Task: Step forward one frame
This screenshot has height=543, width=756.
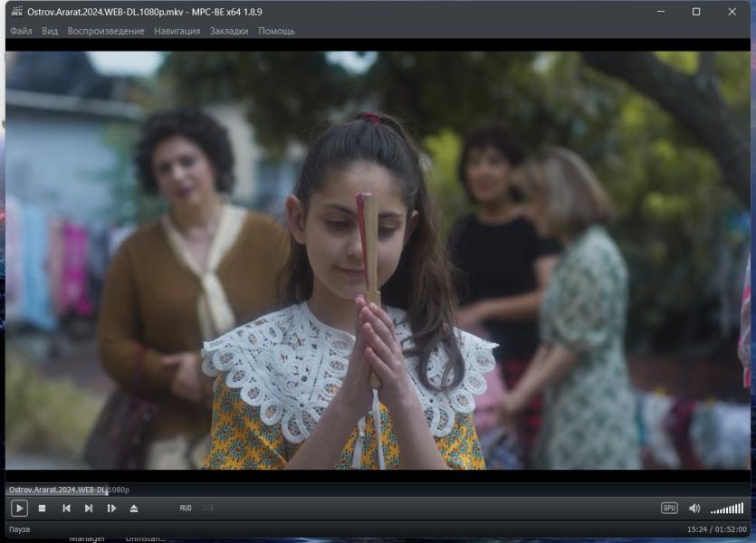Action: click(x=111, y=509)
